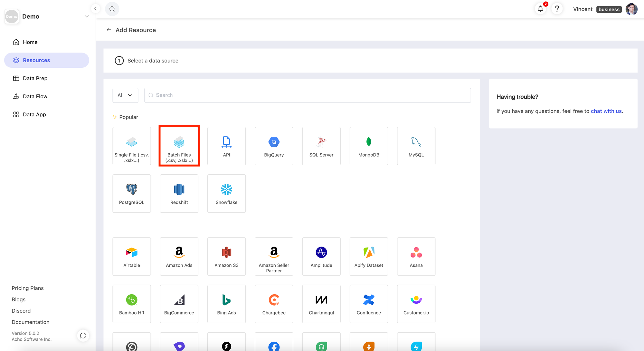Go to Data Prep in sidebar
Viewport: 644px width, 351px height.
[x=35, y=78]
